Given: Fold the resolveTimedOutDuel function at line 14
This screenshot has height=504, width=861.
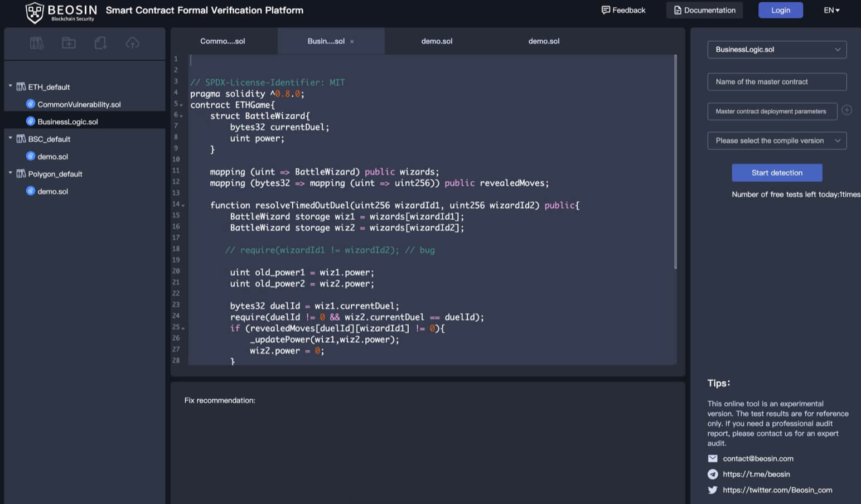Looking at the screenshot, I should (x=183, y=205).
